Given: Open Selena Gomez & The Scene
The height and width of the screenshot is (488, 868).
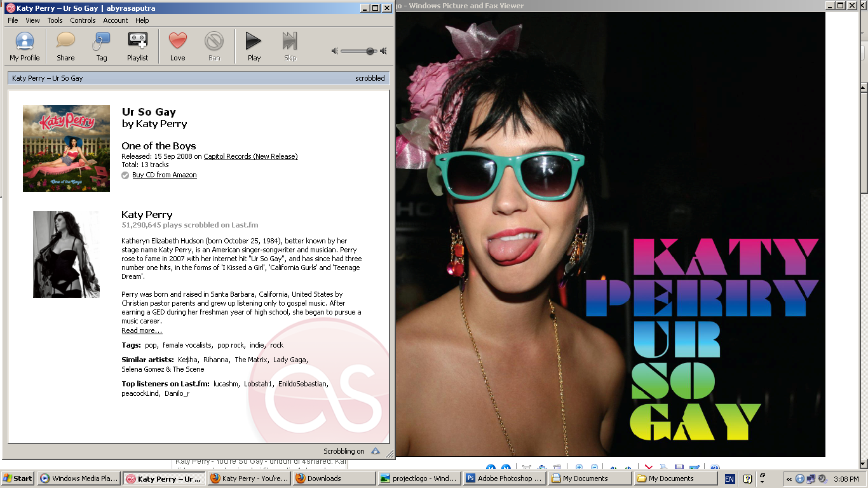Looking at the screenshot, I should pos(163,369).
